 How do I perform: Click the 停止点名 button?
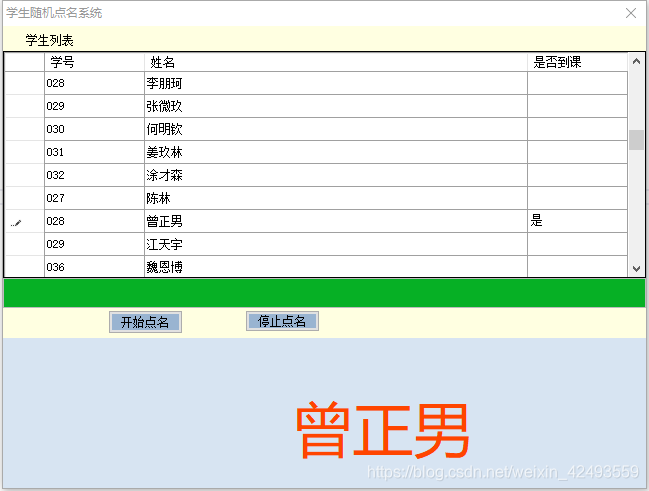click(282, 321)
